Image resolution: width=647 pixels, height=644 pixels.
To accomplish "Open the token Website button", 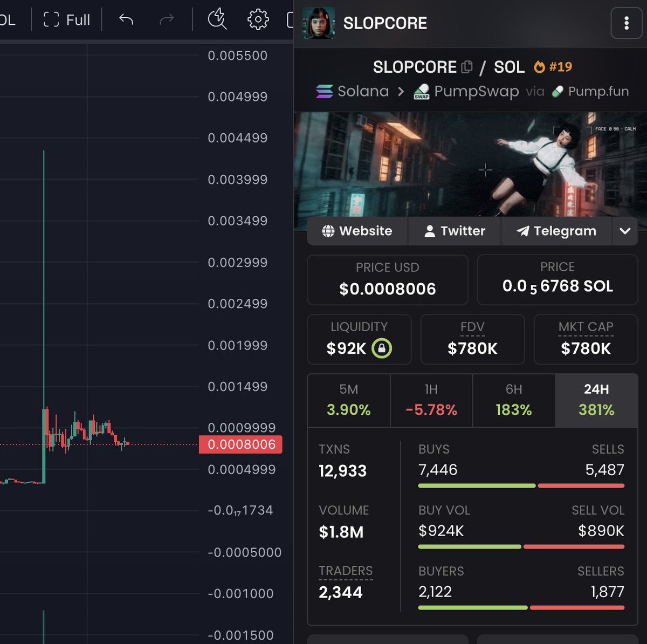I will (357, 231).
